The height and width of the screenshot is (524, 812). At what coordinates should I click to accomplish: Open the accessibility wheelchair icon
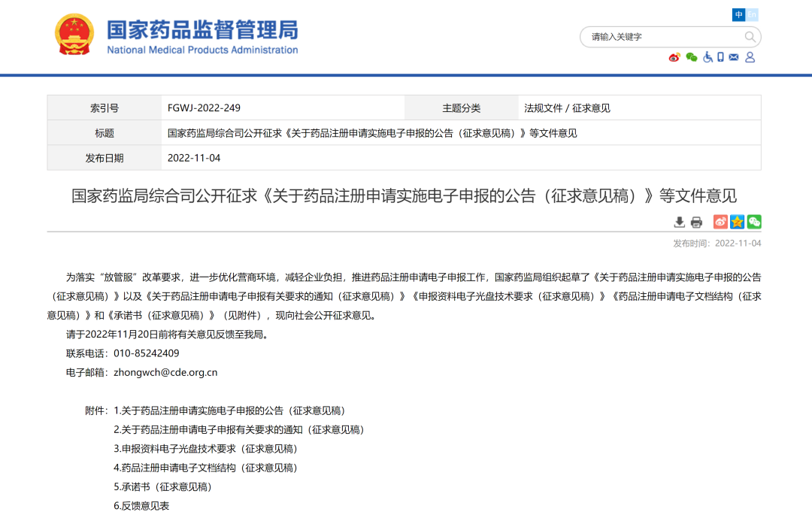click(x=708, y=57)
